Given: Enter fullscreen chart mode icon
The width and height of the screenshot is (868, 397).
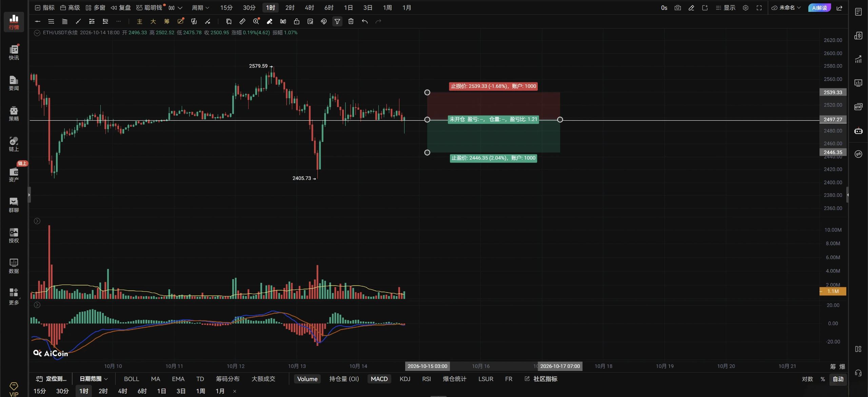Looking at the screenshot, I should coord(759,7).
